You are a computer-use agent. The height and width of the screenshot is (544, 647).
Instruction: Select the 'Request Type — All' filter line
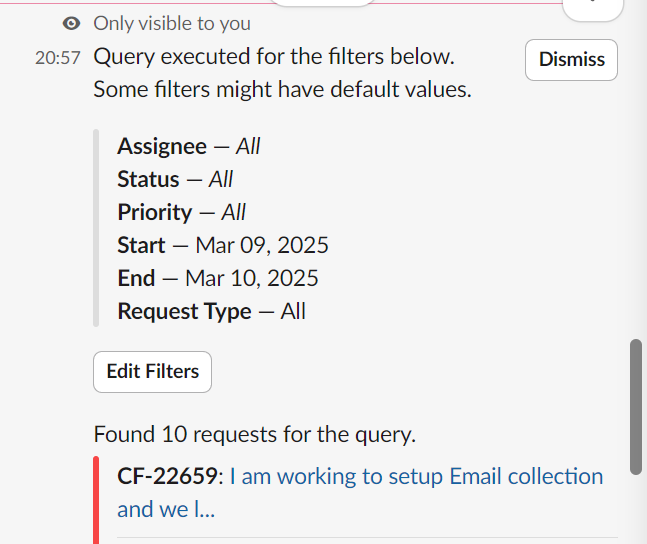coord(211,311)
